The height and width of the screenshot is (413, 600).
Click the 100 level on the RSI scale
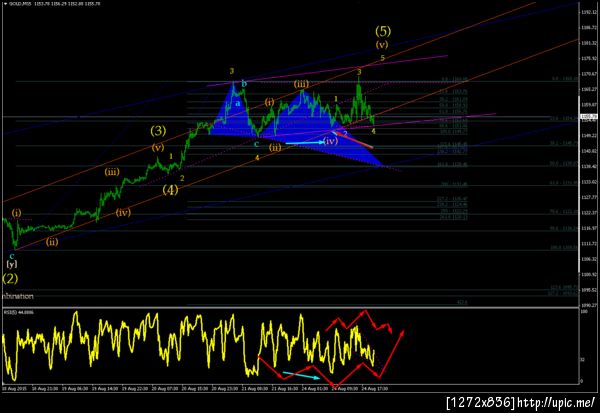(584, 312)
